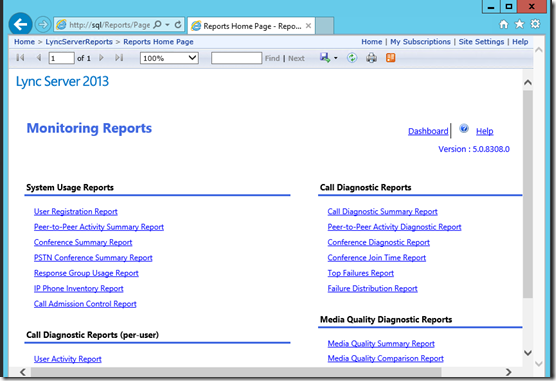Open Media Quality Comparison Report
Viewport: 556px width, 381px height.
pyautogui.click(x=385, y=359)
